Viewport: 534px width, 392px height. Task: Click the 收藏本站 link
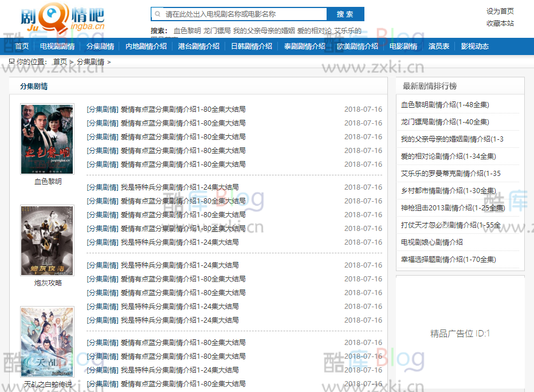[500, 23]
